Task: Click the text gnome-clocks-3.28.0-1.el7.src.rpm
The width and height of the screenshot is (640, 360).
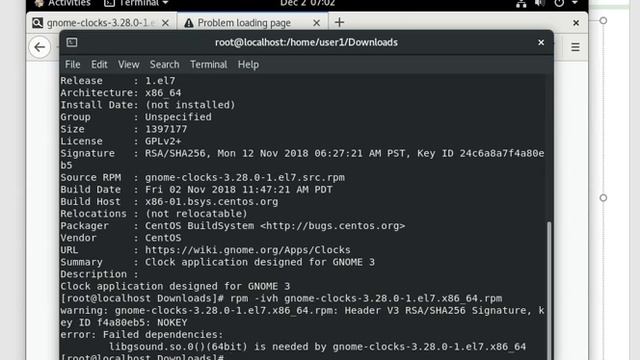Action: click(245, 178)
